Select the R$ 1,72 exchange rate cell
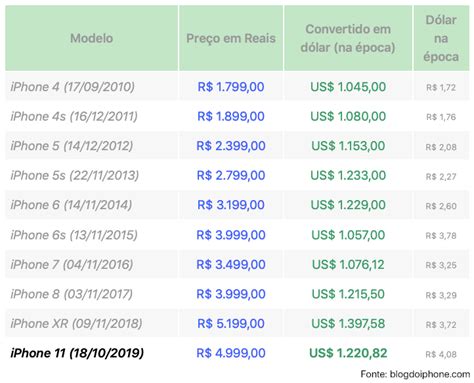This screenshot has width=474, height=383. coord(441,88)
